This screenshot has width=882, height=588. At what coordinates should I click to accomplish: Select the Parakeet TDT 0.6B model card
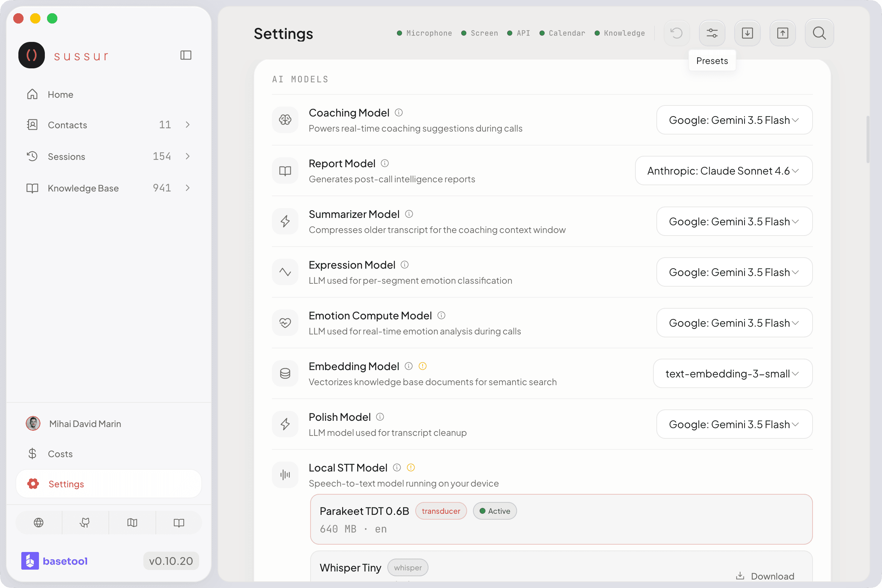pos(561,519)
